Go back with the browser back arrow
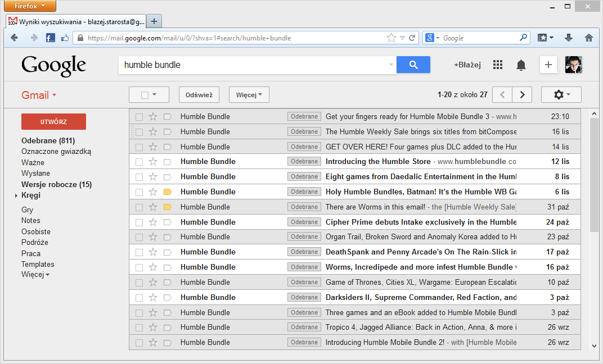Screen dimensions: 603x364 pos(14,38)
